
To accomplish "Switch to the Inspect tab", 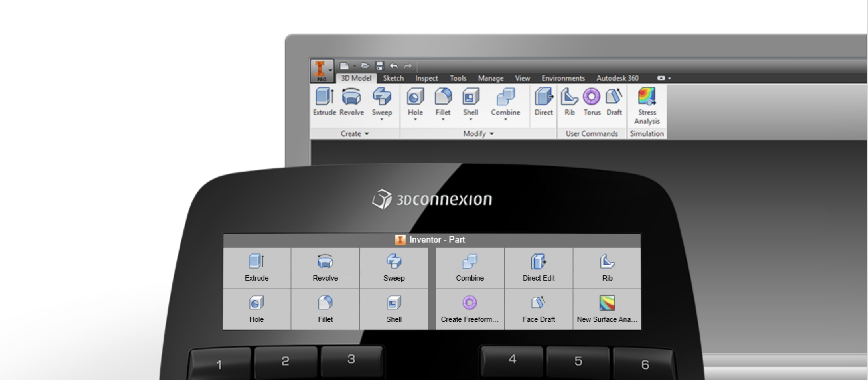I will click(x=426, y=78).
